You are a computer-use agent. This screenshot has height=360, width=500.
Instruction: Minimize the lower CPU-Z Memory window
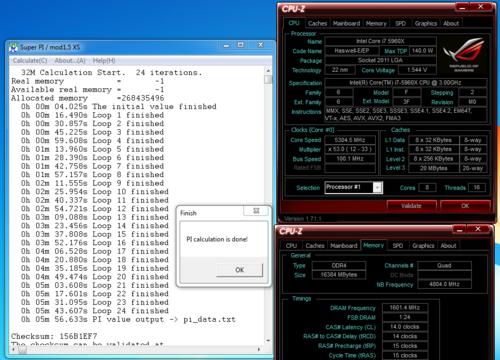click(460, 229)
